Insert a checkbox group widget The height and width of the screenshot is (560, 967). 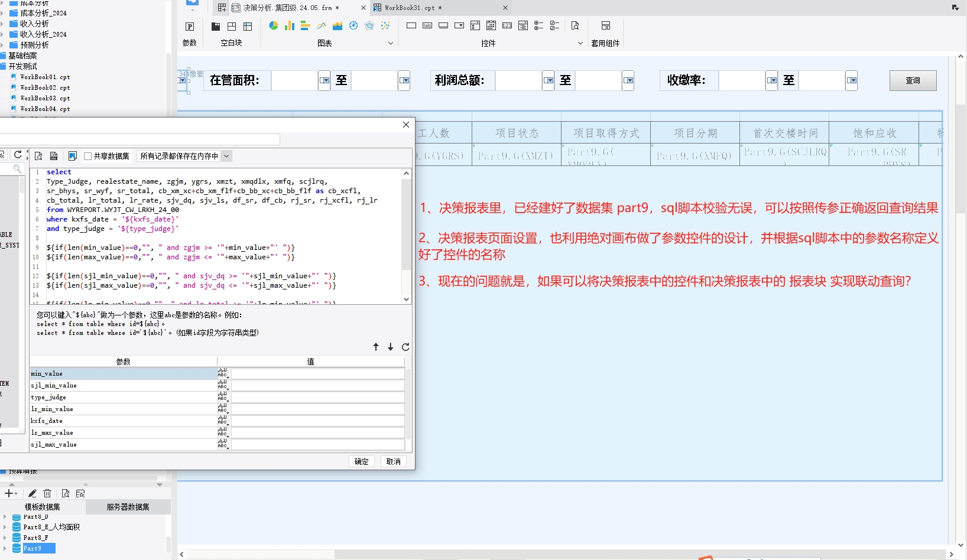(554, 25)
